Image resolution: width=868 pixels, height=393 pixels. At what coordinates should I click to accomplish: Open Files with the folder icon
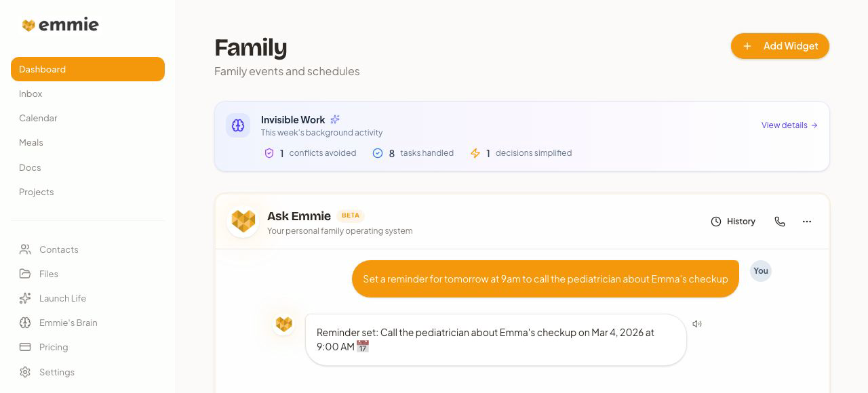25,274
